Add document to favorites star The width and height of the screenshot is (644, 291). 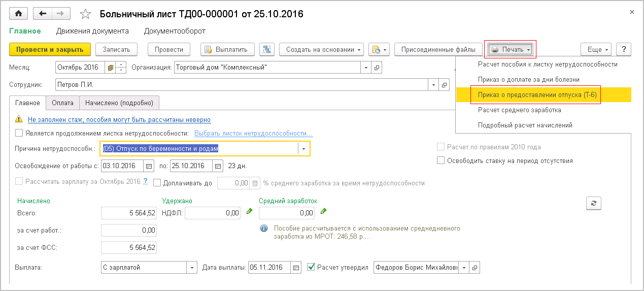85,14
